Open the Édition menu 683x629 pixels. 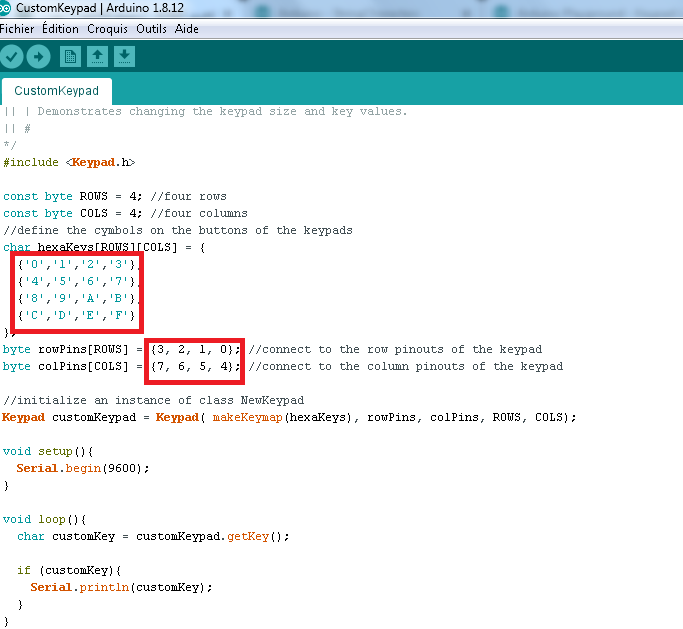tap(60, 29)
